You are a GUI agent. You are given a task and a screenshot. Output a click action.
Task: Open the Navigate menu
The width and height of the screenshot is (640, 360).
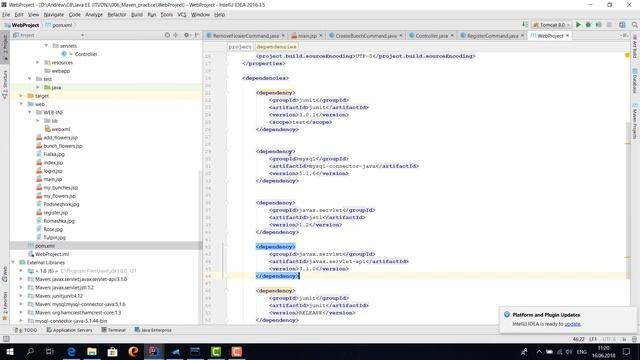[x=54, y=15]
